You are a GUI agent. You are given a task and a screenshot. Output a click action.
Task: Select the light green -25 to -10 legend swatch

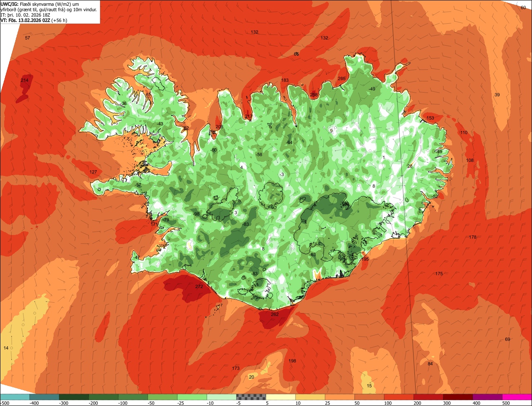[x=192, y=397]
